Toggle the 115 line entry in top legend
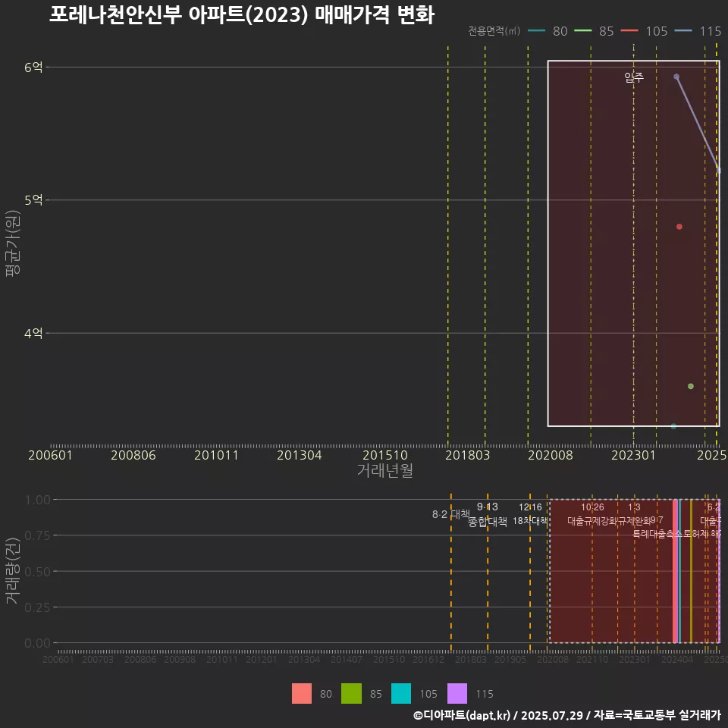The height and width of the screenshot is (728, 728). click(x=698, y=31)
